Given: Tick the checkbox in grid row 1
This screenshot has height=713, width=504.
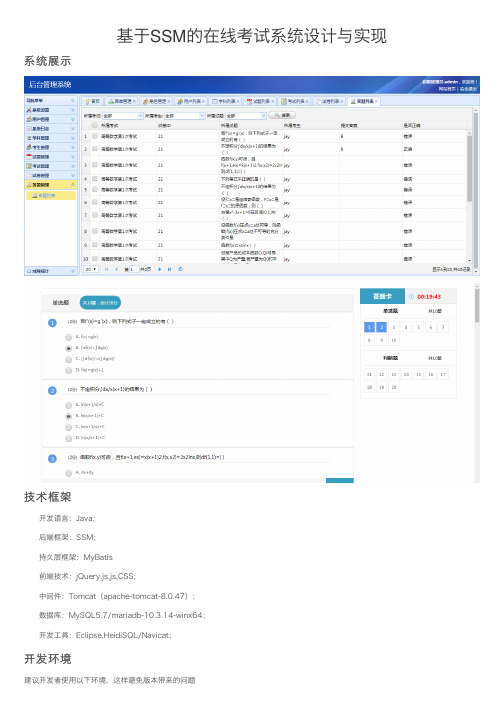Looking at the screenshot, I should (x=95, y=136).
